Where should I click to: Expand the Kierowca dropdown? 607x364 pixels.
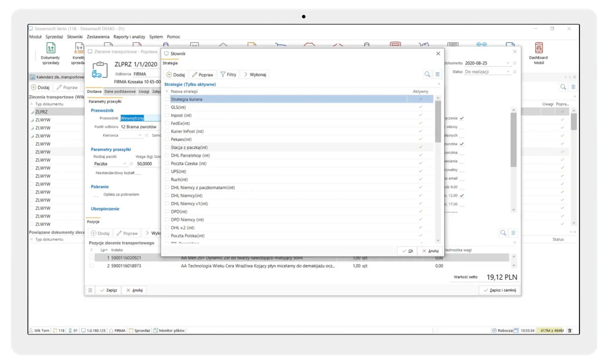point(140,135)
